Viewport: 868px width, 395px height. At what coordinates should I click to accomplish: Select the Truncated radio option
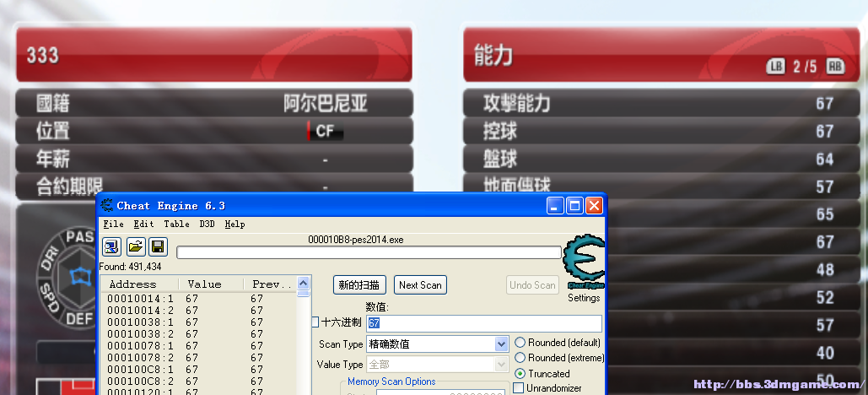pyautogui.click(x=520, y=373)
